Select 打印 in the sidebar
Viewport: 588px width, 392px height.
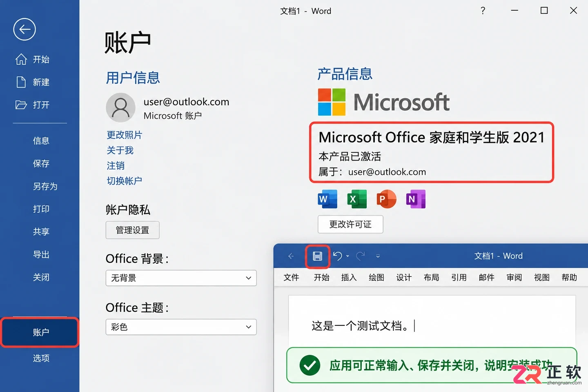(41, 209)
